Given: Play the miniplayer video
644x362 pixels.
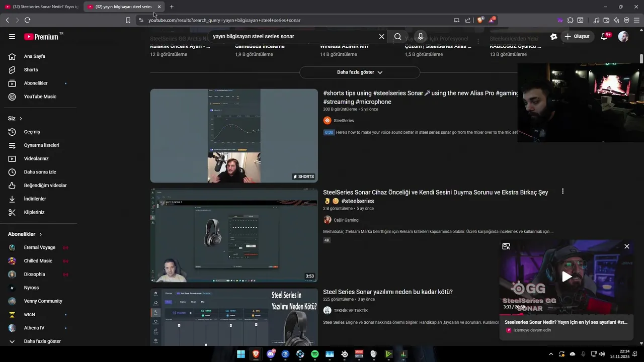Looking at the screenshot, I should 567,277.
